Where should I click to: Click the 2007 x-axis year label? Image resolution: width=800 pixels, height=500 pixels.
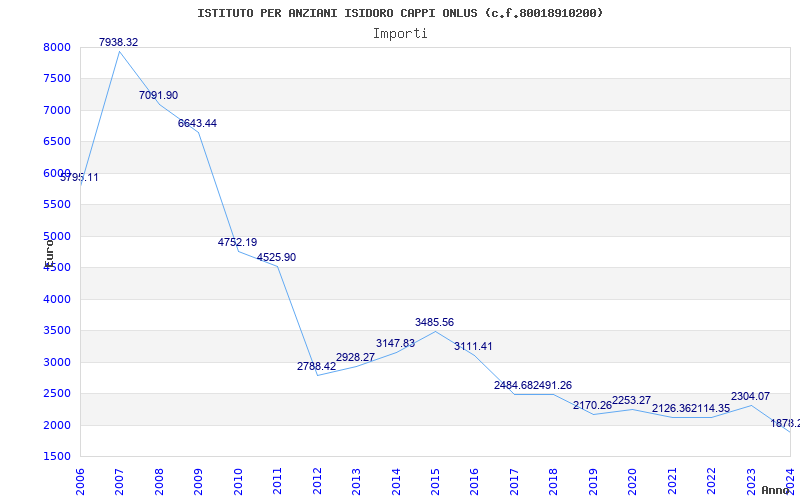pos(119,481)
